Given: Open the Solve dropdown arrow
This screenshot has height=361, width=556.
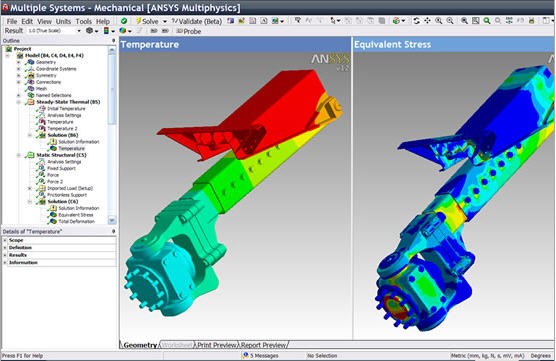Looking at the screenshot, I should (x=165, y=22).
